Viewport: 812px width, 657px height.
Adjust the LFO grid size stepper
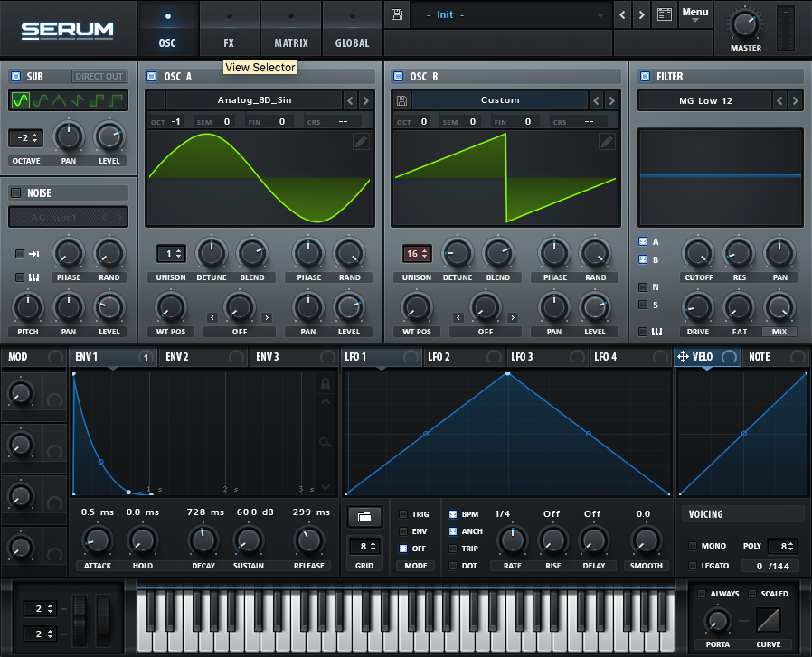pyautogui.click(x=364, y=546)
